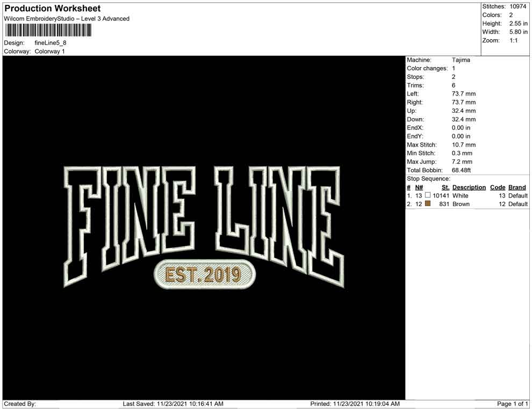Click the Code column header
Image resolution: width=532 pixels, height=409 pixels.
pyautogui.click(x=498, y=187)
